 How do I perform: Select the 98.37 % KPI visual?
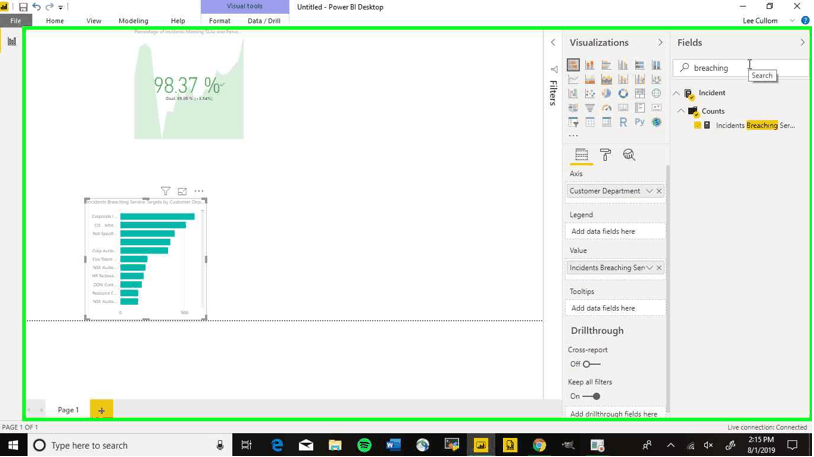tap(188, 86)
